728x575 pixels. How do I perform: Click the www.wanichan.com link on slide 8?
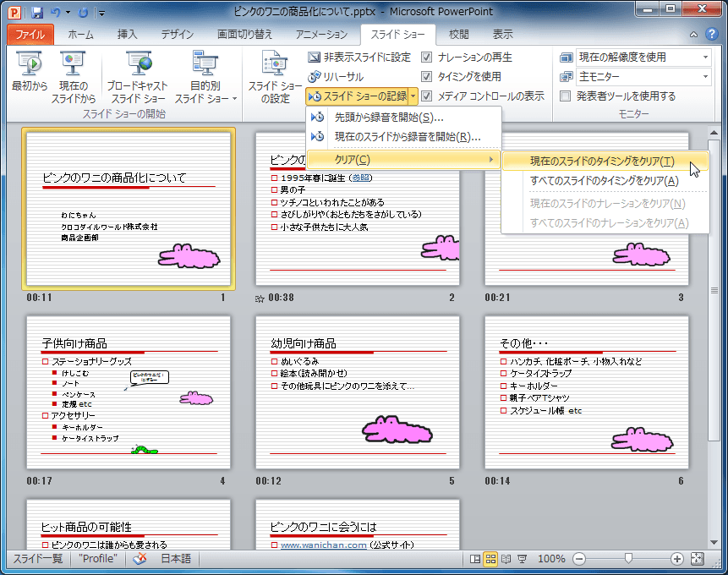tap(323, 545)
